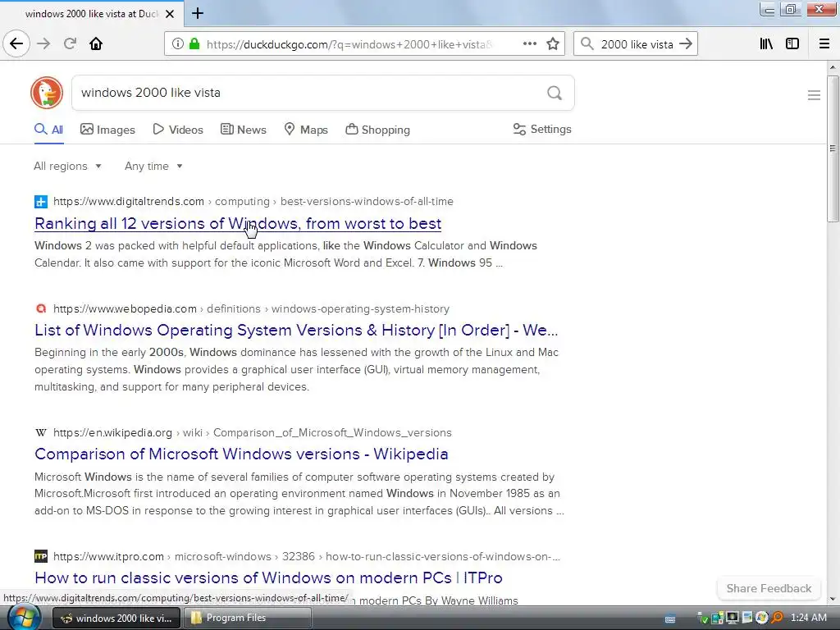Open the Windows Vista Start orb
Viewport: 840px width, 630px height.
[x=24, y=618]
